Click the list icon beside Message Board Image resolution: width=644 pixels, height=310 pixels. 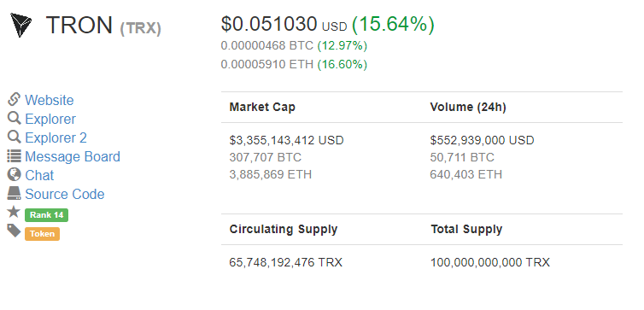14,156
